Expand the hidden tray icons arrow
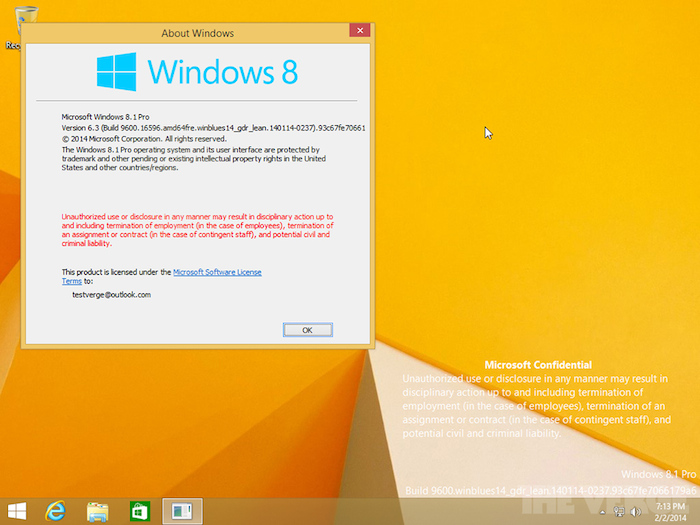Viewport: 700px width, 525px height. [603, 511]
